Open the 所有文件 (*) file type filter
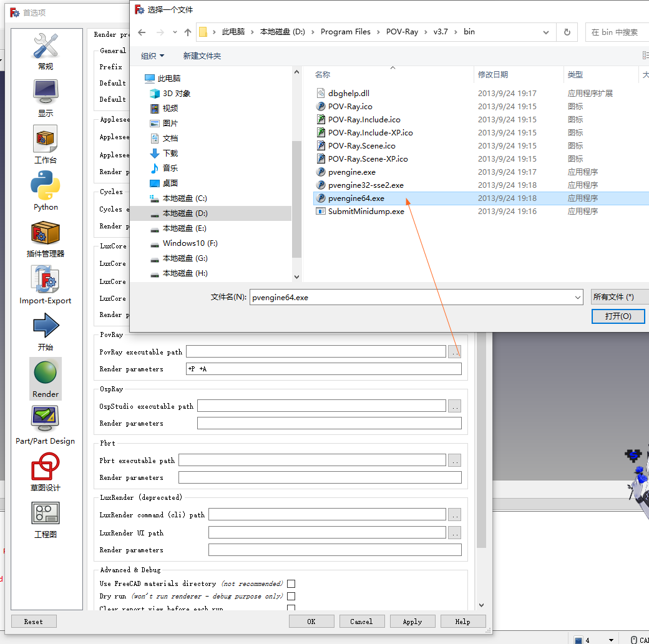Viewport: 649px width, 644px height. [620, 297]
